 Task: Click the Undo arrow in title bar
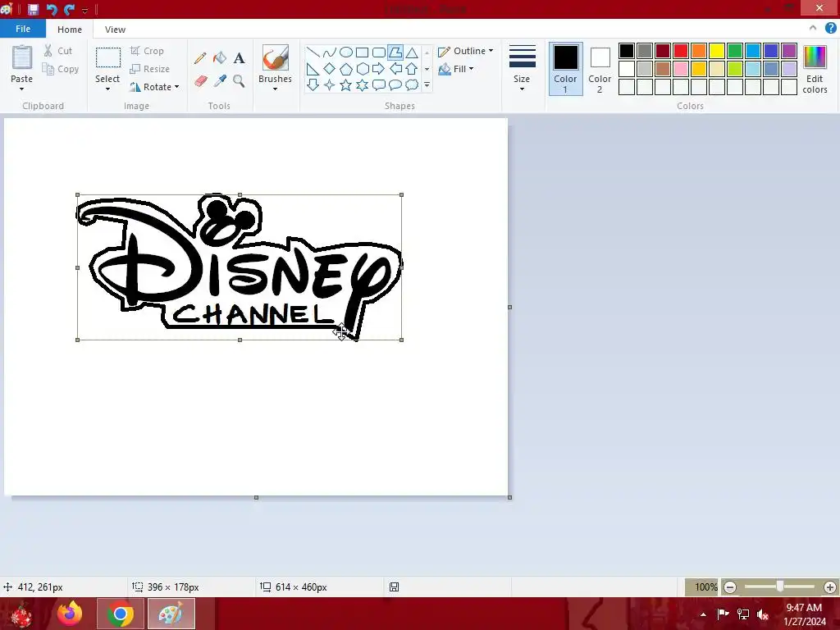(x=52, y=9)
